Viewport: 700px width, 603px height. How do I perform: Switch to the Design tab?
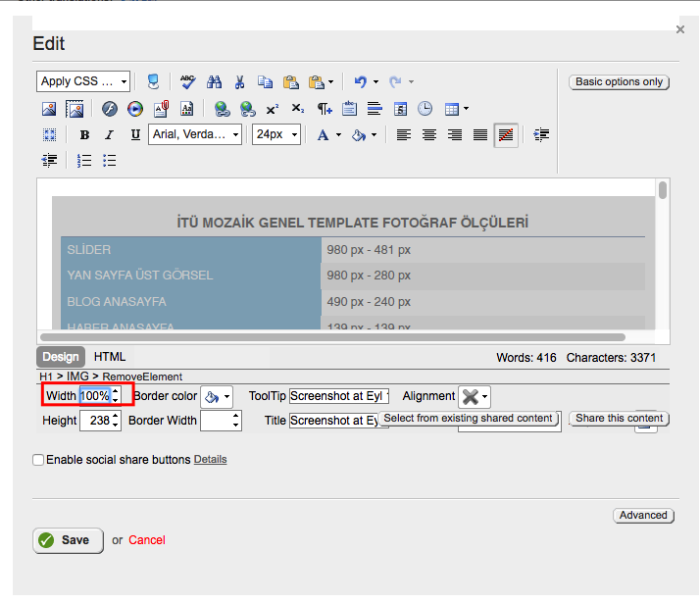coord(61,357)
